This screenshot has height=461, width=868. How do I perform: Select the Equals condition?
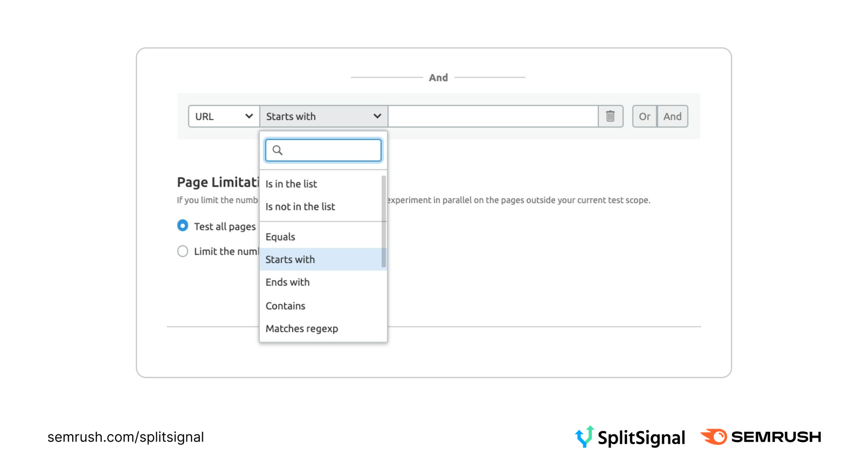point(281,237)
